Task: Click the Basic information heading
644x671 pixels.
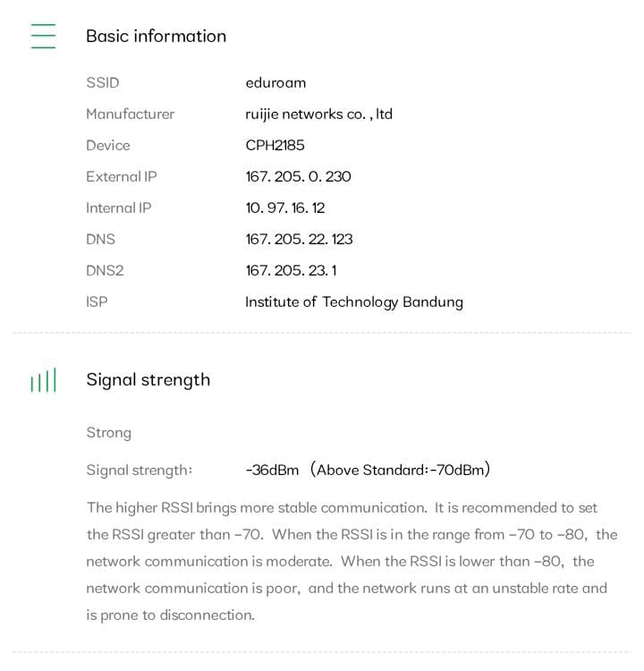Action: click(x=156, y=36)
